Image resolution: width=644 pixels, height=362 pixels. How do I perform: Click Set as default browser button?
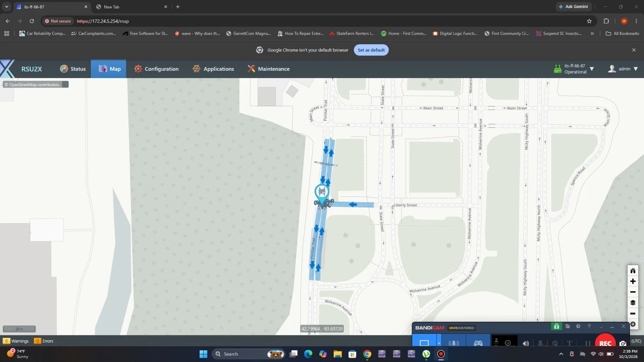pos(371,50)
